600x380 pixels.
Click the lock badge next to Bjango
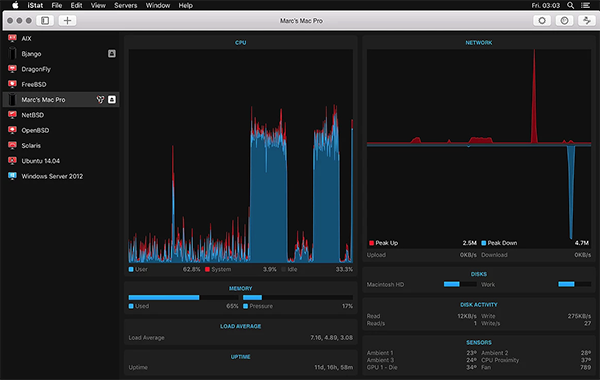tap(112, 54)
